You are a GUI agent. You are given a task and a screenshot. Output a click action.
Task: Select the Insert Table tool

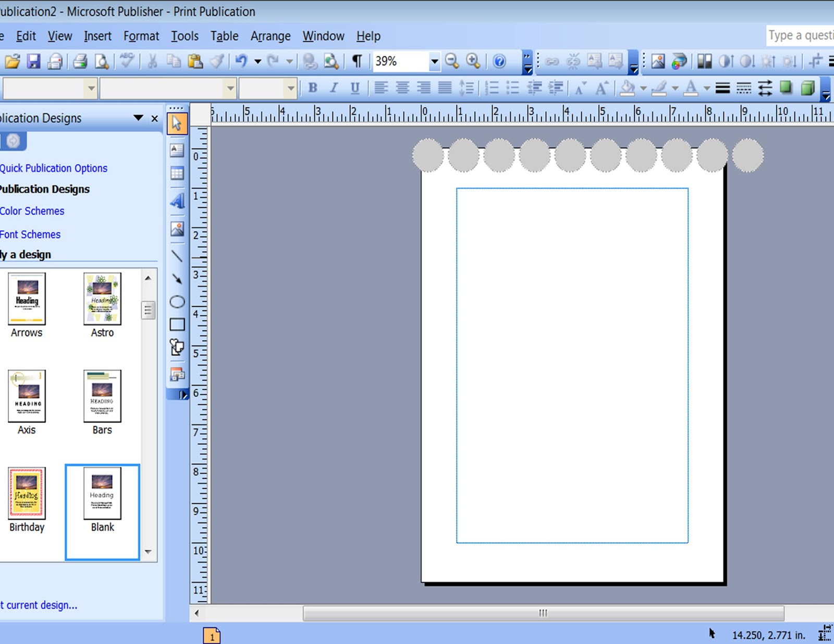click(177, 174)
